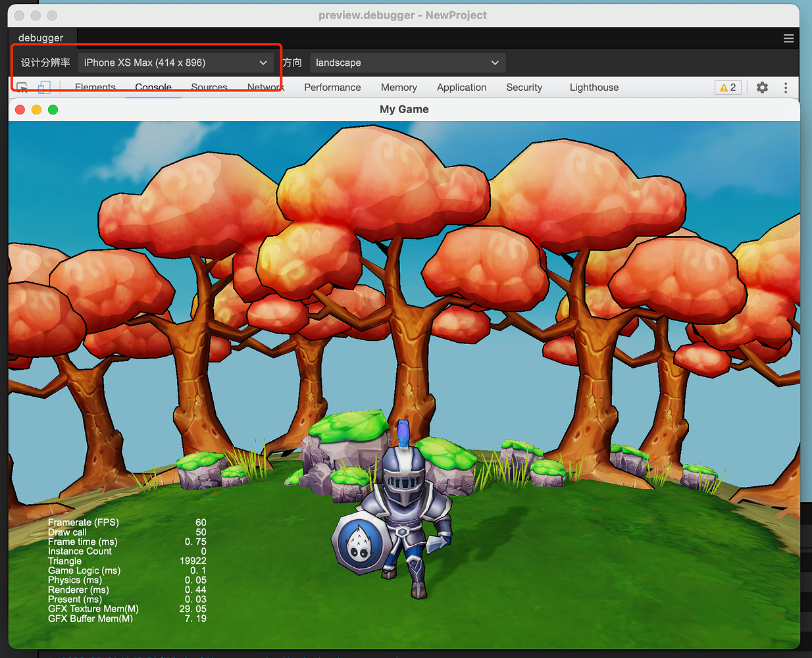Open the hamburger menu in the dark toolbar
Screen dimensions: 812x658
point(788,38)
